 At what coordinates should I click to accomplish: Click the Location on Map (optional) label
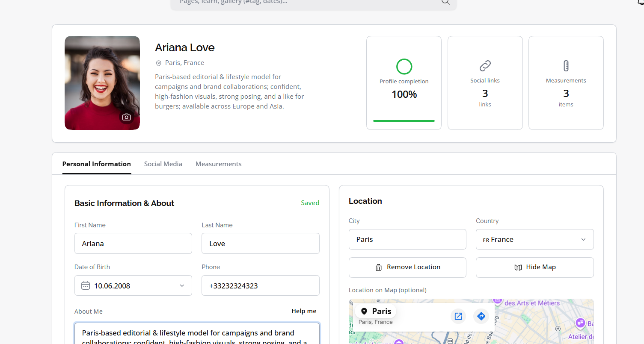click(x=388, y=290)
